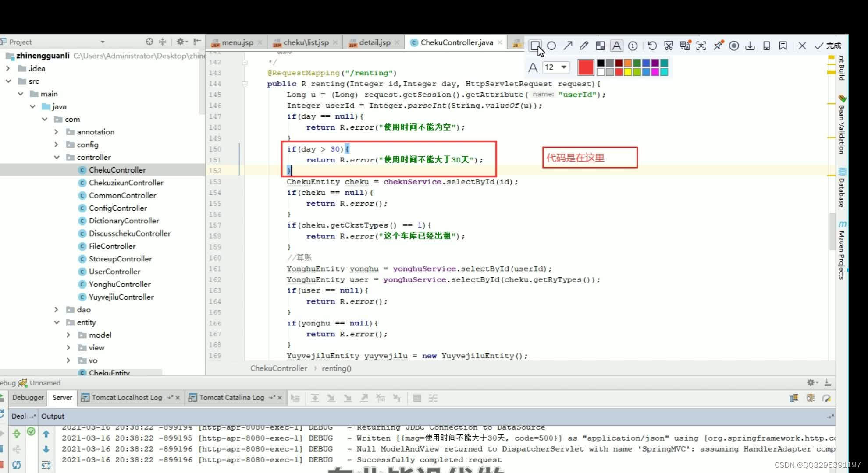868x473 pixels.
Task: Collapse the controller package
Action: (57, 157)
